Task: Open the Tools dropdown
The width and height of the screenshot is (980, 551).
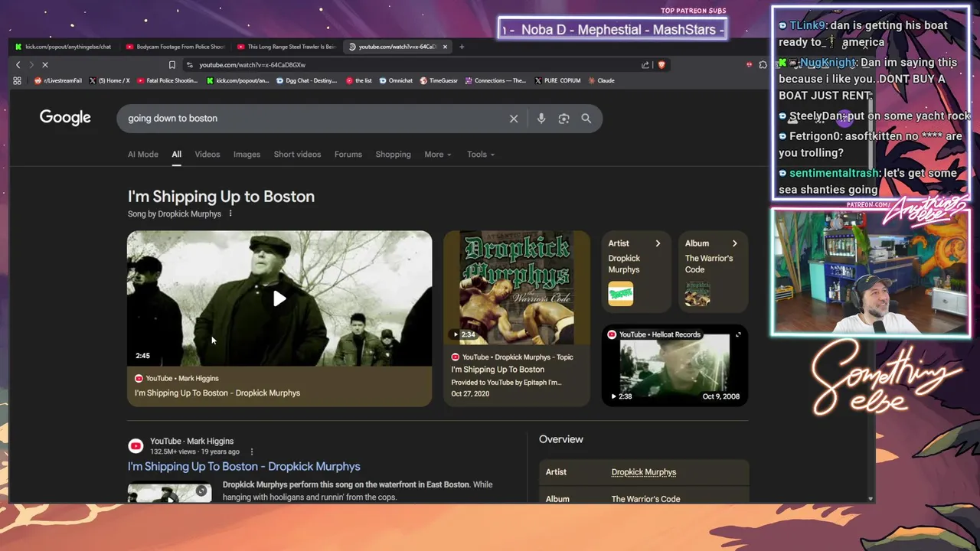Action: click(481, 155)
